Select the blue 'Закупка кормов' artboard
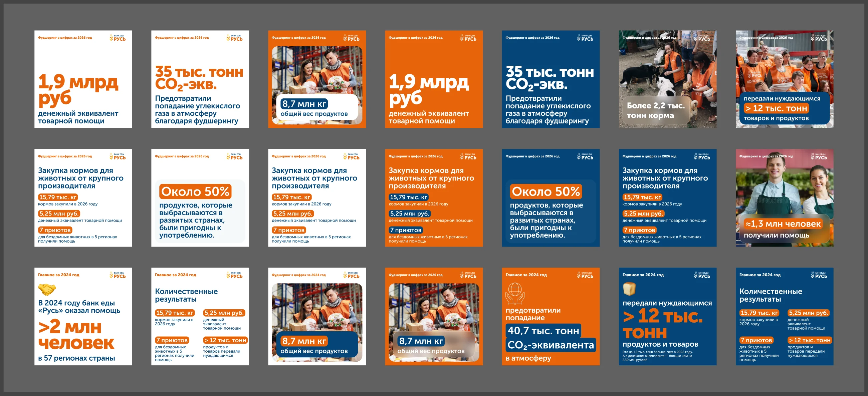 point(668,198)
